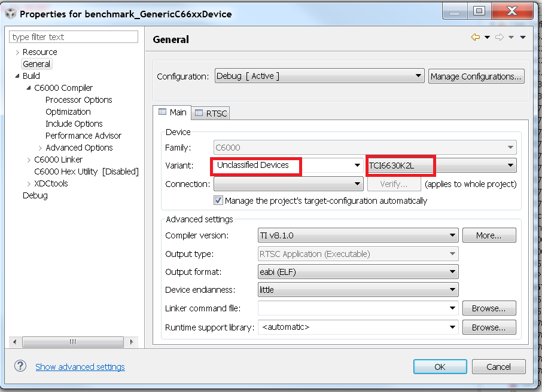Click the back navigation arrow icon
Viewport: 542px width, 392px height.
pyautogui.click(x=475, y=37)
